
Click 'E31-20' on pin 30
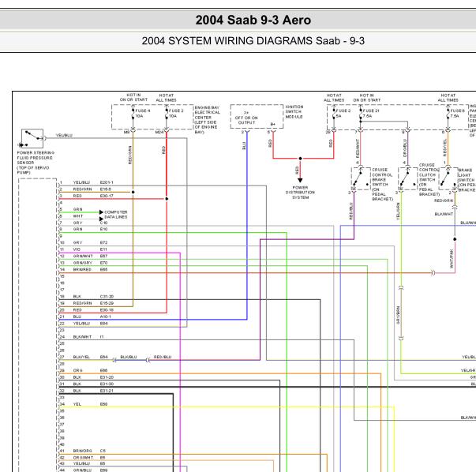107,377
